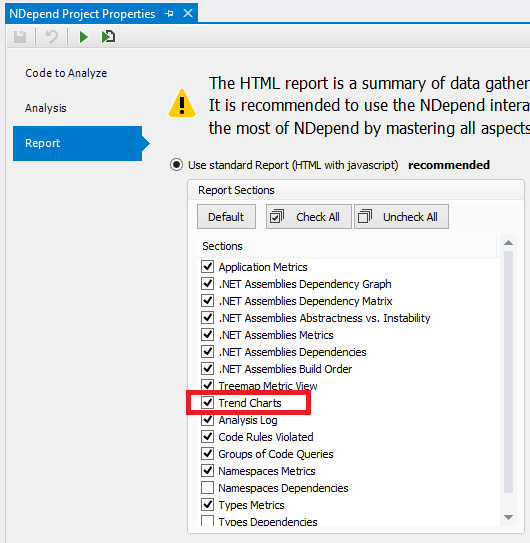The width and height of the screenshot is (530, 543).
Task: Click the Uncheck All button
Action: tap(401, 217)
